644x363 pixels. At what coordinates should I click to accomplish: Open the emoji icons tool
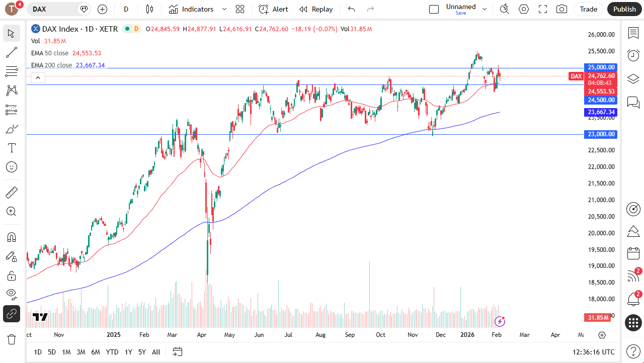click(11, 167)
